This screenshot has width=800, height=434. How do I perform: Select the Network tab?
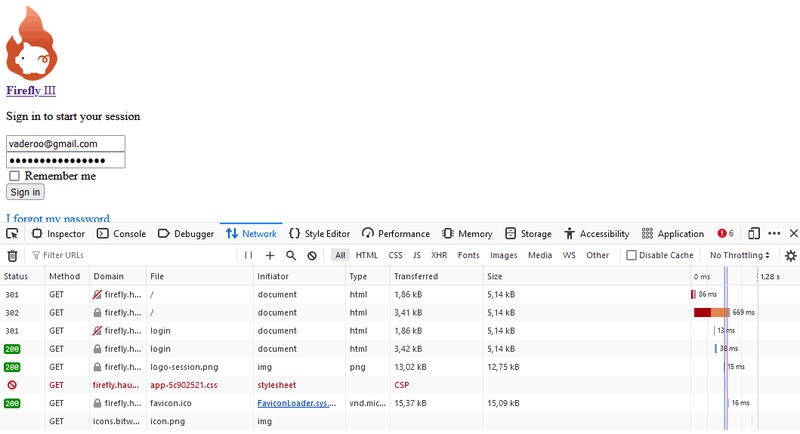[251, 234]
